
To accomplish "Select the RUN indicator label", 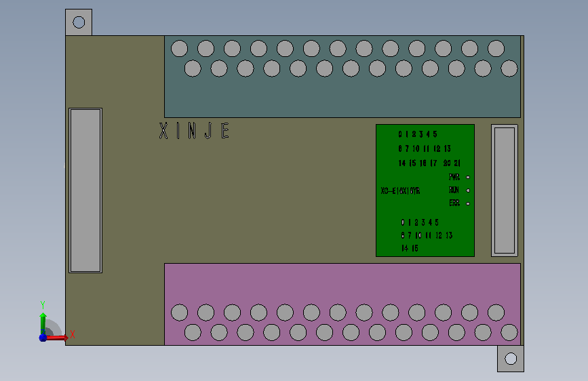I will pos(454,190).
